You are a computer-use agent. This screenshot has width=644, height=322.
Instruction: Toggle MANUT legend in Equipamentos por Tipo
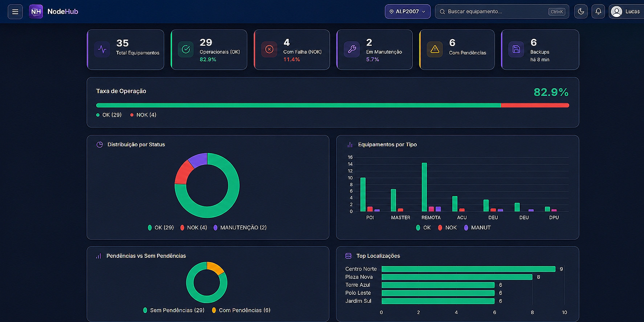(x=477, y=228)
